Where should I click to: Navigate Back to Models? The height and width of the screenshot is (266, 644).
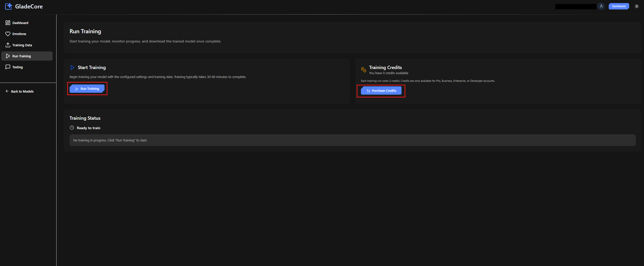click(22, 91)
